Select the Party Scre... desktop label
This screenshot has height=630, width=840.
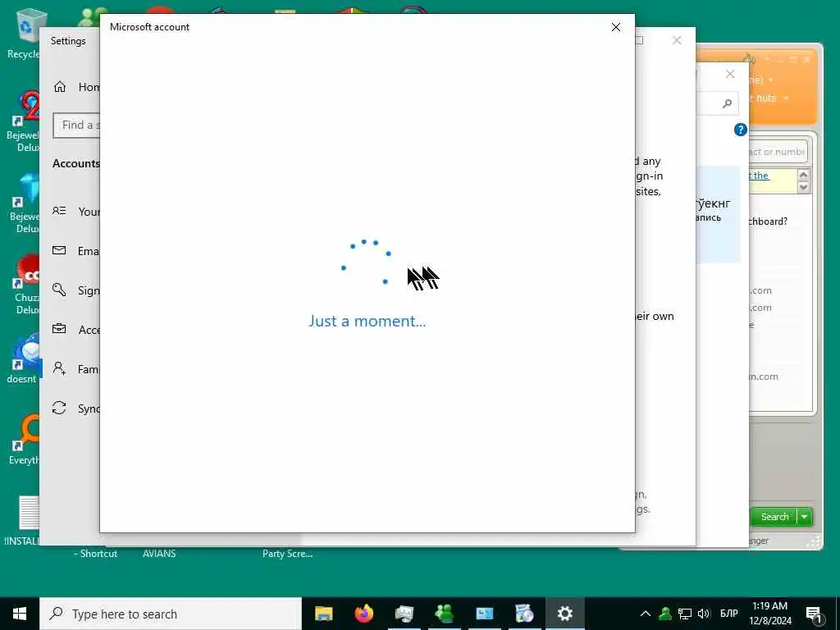[287, 554]
